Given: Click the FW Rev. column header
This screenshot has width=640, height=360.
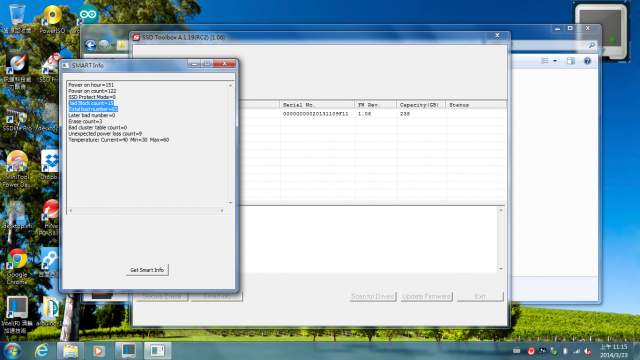Looking at the screenshot, I should tap(376, 105).
